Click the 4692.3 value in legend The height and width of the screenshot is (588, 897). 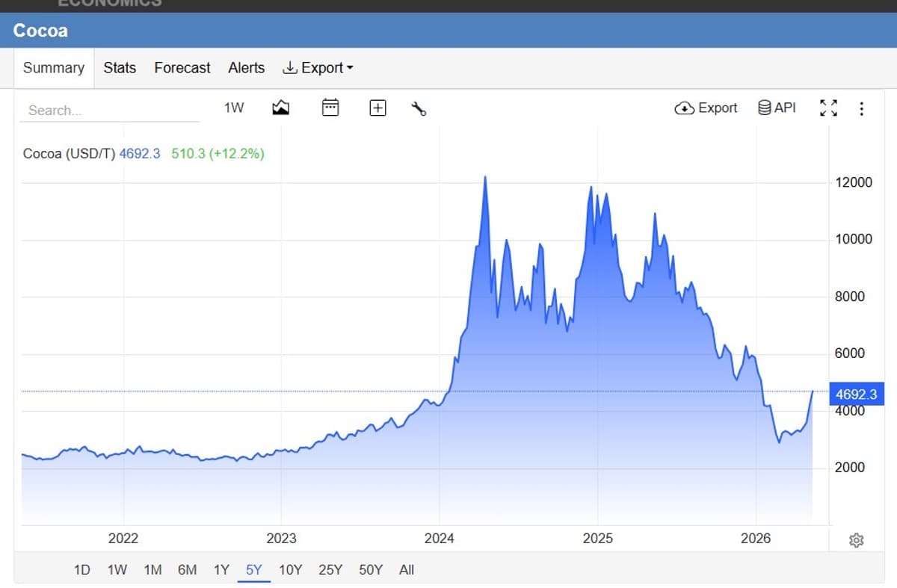pyautogui.click(x=140, y=154)
